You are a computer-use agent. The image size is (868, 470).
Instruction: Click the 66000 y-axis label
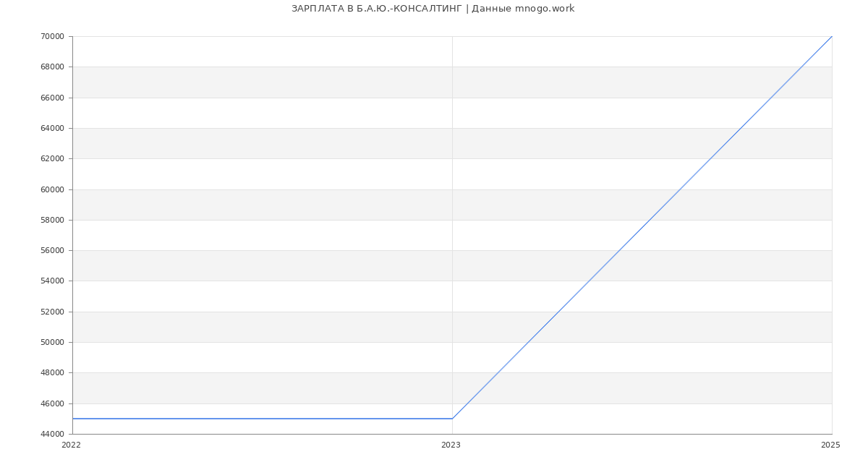coord(52,98)
